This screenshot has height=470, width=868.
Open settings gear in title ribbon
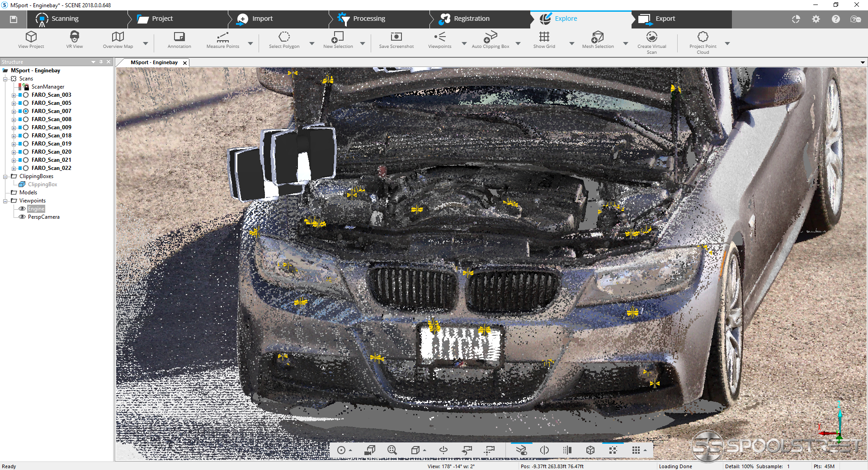click(816, 19)
